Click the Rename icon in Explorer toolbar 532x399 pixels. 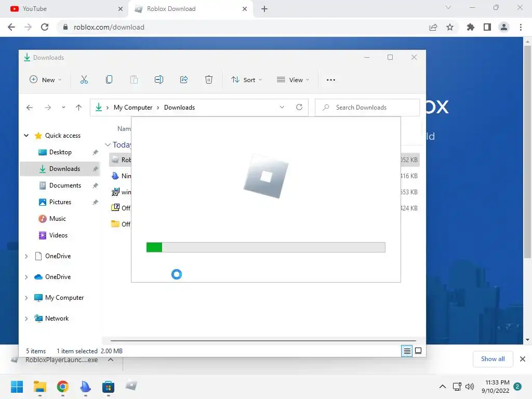(159, 79)
